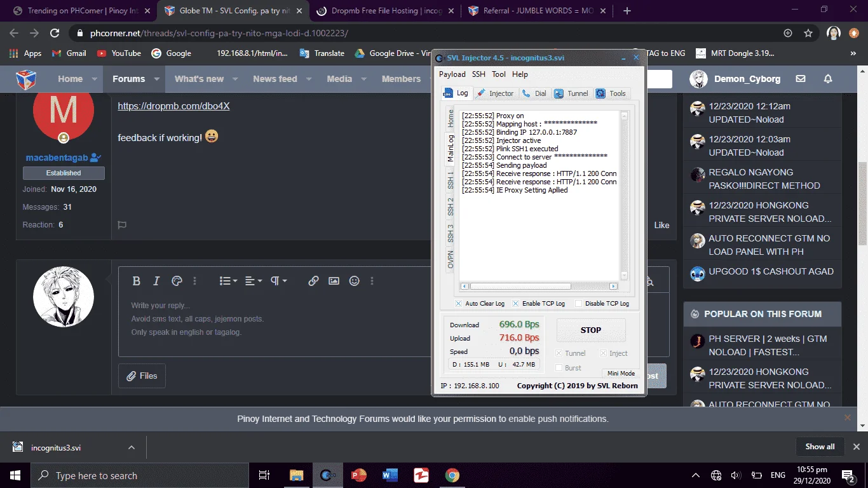Screen dimensions: 868x488
Task: Expand the What's new dropdown arrow
Action: pyautogui.click(x=235, y=79)
